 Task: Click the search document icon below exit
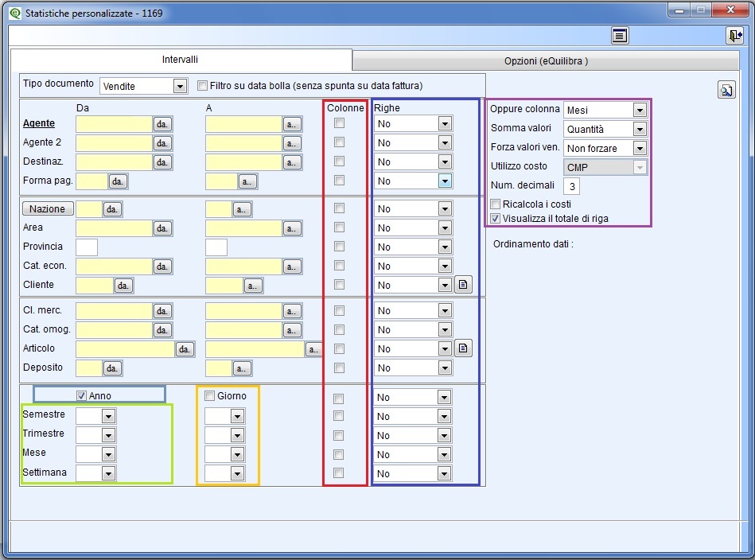pos(726,90)
